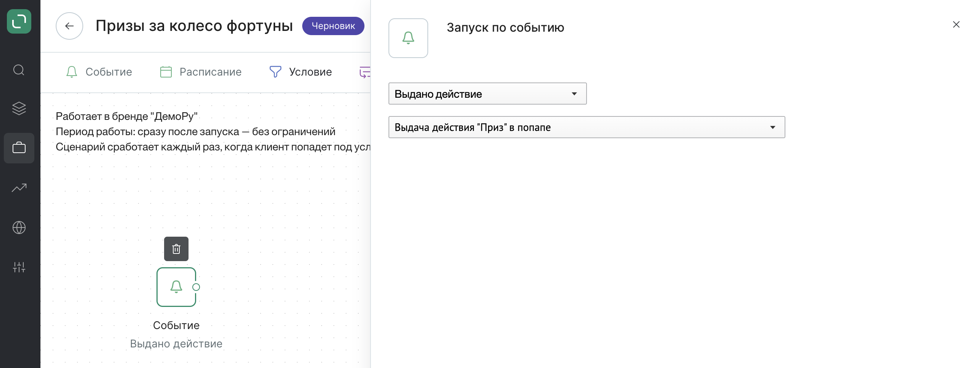Open the layers section in sidebar
The width and height of the screenshot is (980, 368).
pos(19,109)
